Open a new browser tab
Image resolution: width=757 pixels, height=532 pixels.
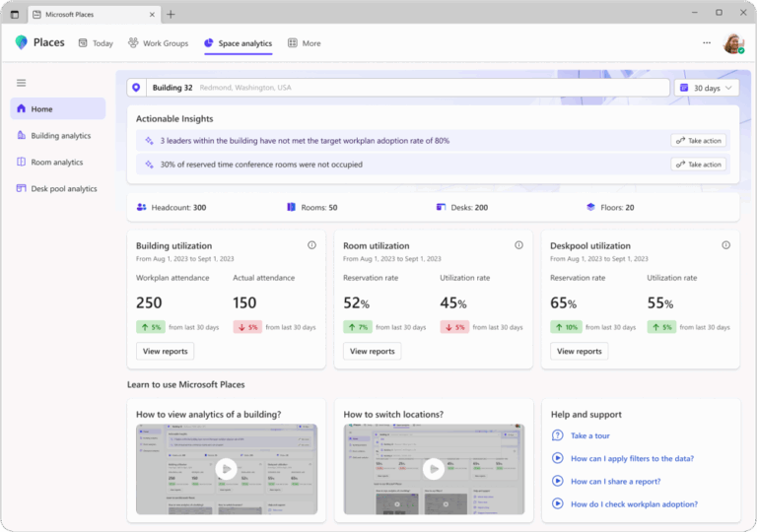[171, 14]
